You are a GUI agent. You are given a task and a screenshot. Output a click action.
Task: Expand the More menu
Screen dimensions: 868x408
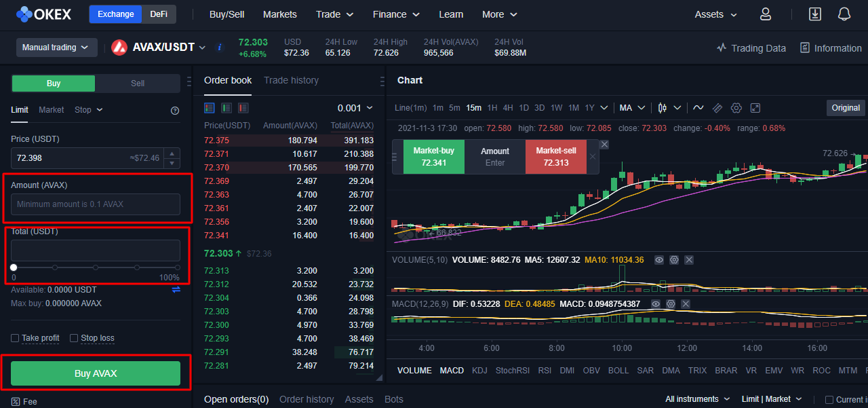(x=500, y=14)
